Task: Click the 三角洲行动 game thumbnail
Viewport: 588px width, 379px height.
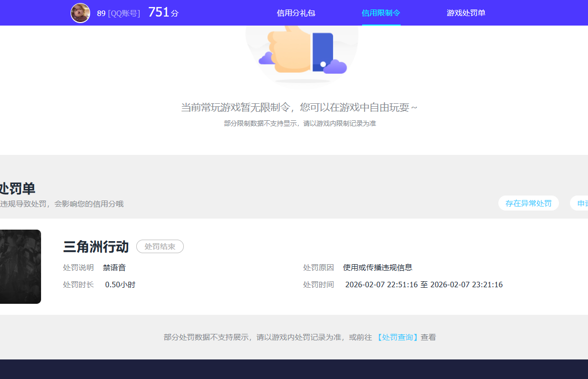Action: pyautogui.click(x=21, y=266)
